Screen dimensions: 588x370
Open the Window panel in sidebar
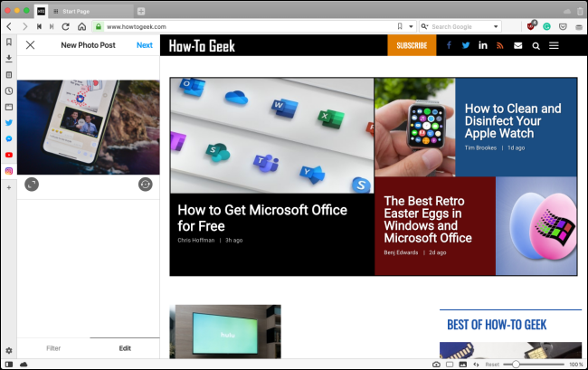point(9,107)
